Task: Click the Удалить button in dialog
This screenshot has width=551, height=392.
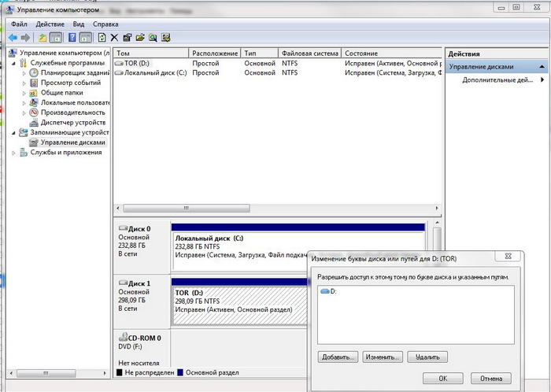Action: coord(427,357)
